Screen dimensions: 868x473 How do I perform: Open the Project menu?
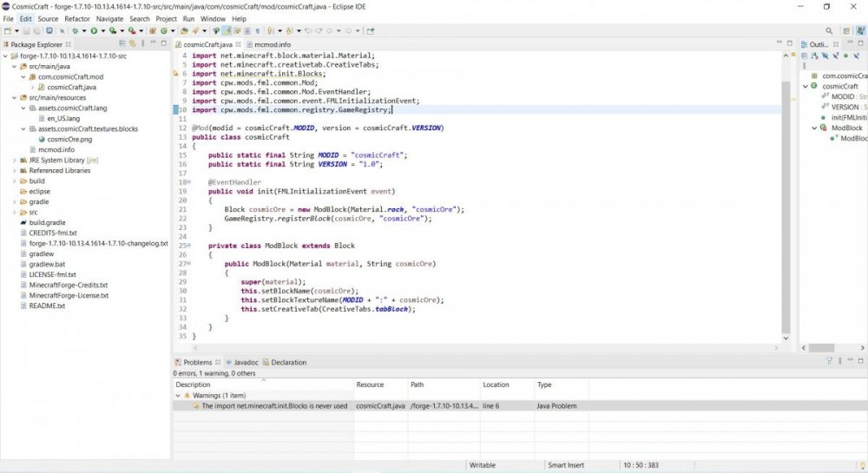point(166,19)
